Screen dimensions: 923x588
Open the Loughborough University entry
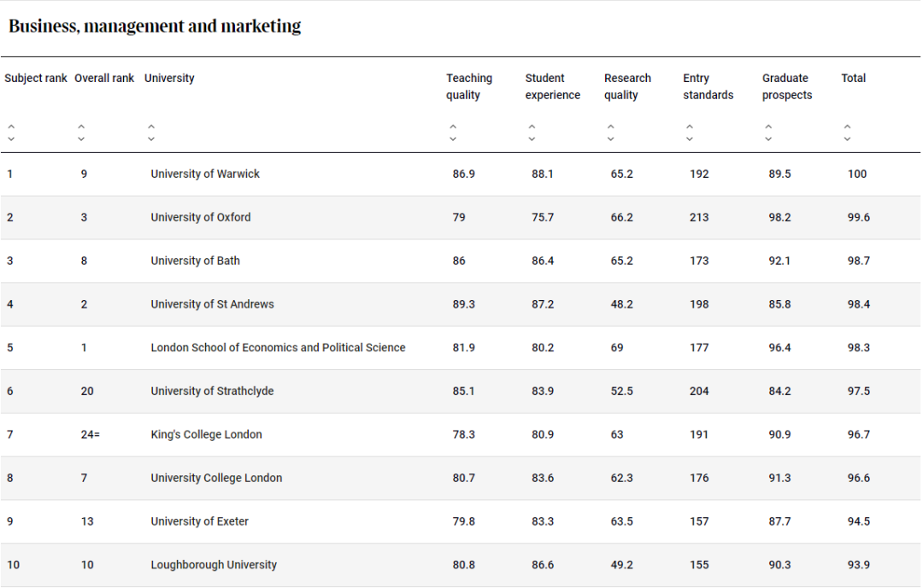point(214,565)
